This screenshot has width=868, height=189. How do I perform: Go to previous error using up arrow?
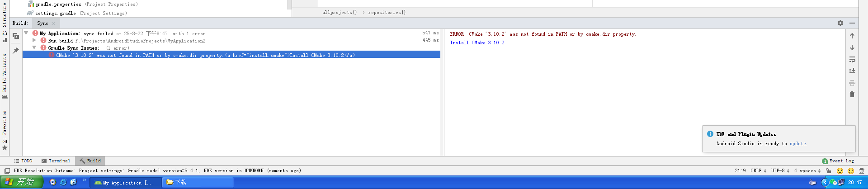852,36
